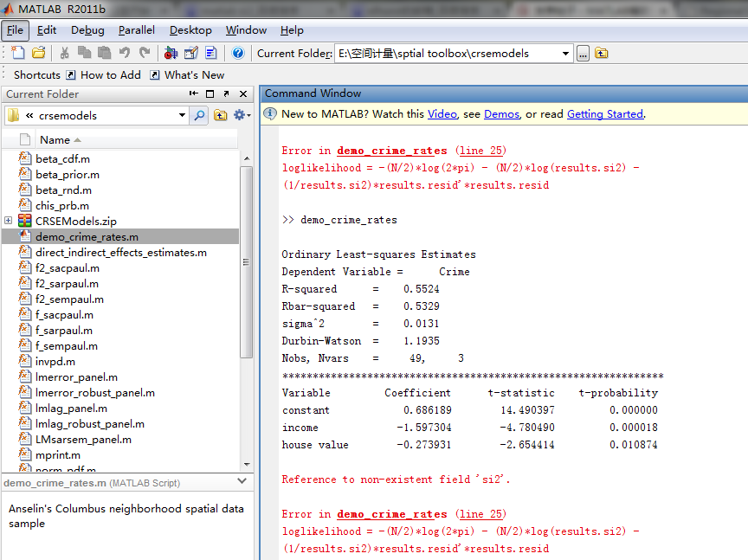Open Simulink from the toolbar
The width and height of the screenshot is (748, 560).
pos(171,53)
